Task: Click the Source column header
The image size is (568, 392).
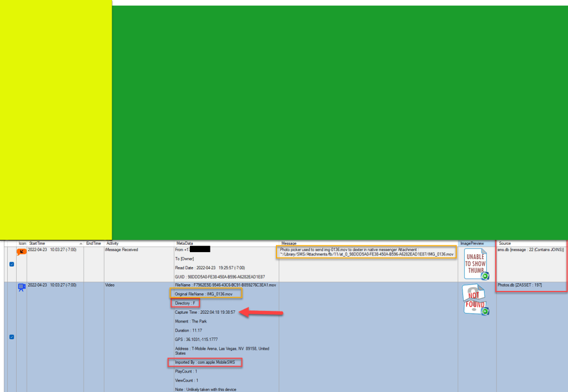Action: pyautogui.click(x=505, y=243)
